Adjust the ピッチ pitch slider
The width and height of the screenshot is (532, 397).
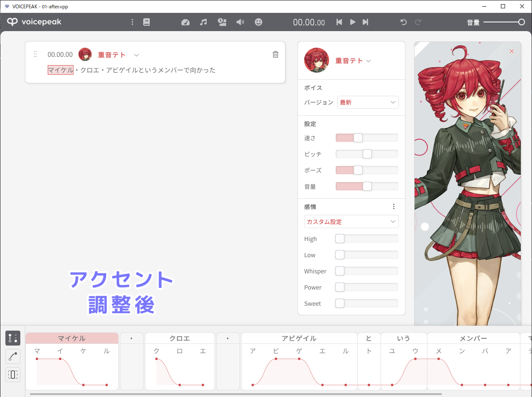367,154
